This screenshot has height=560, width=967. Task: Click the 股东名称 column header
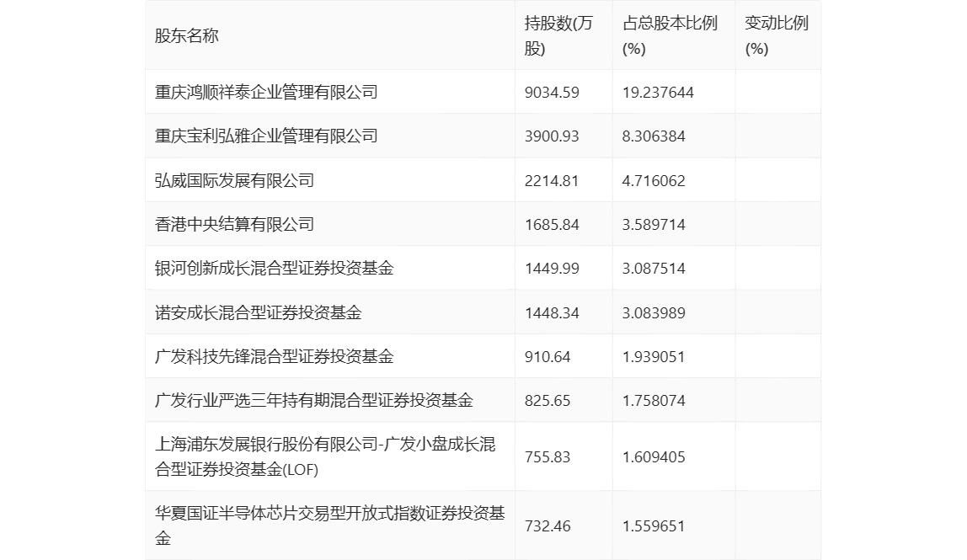(187, 35)
